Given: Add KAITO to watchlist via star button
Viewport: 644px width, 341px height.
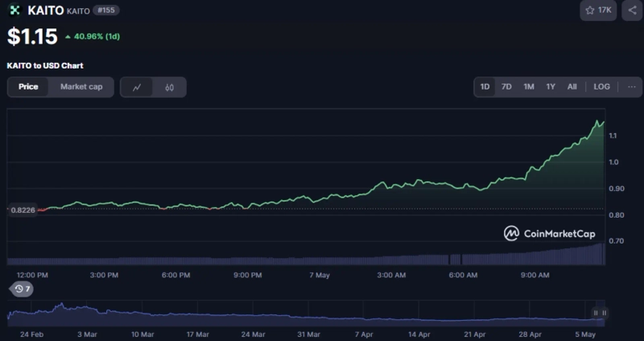Looking at the screenshot, I should coord(599,10).
